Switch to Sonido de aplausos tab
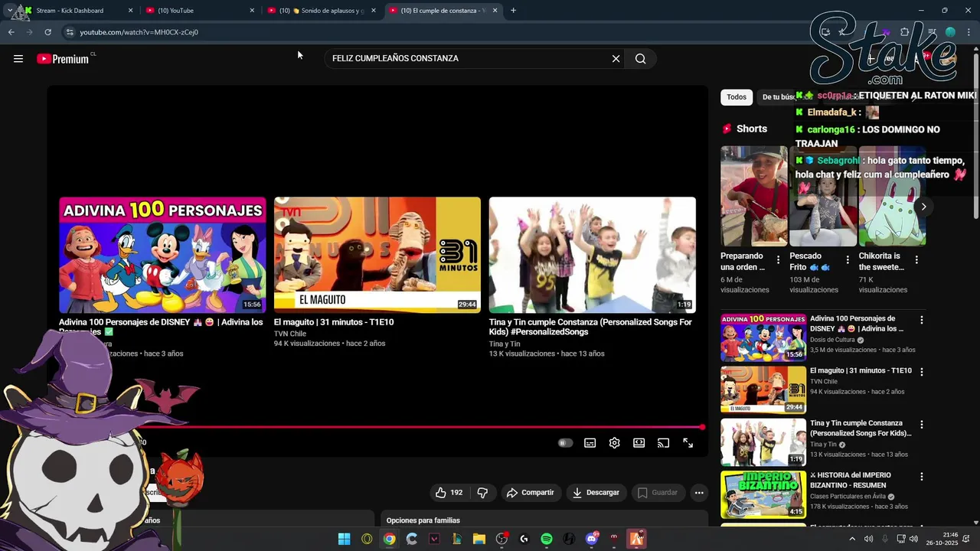This screenshot has height=551, width=980. coord(322,11)
